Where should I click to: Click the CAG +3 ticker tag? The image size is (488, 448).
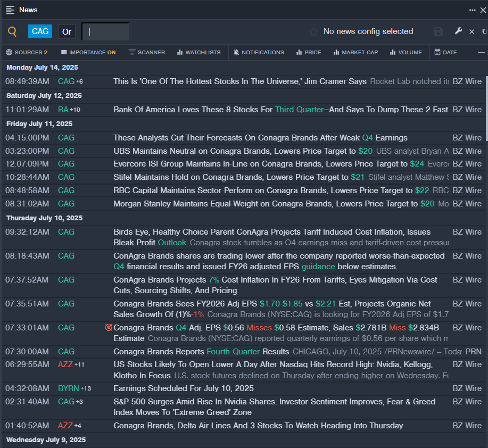point(70,402)
